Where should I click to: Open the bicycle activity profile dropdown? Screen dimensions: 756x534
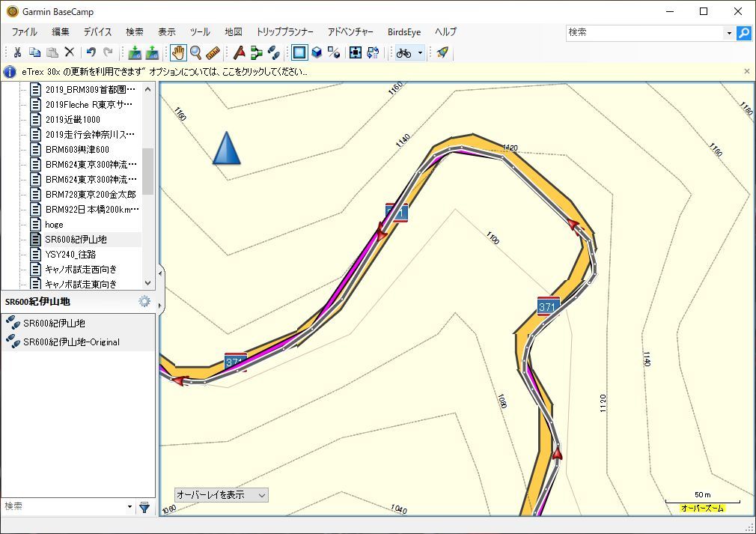pyautogui.click(x=420, y=52)
